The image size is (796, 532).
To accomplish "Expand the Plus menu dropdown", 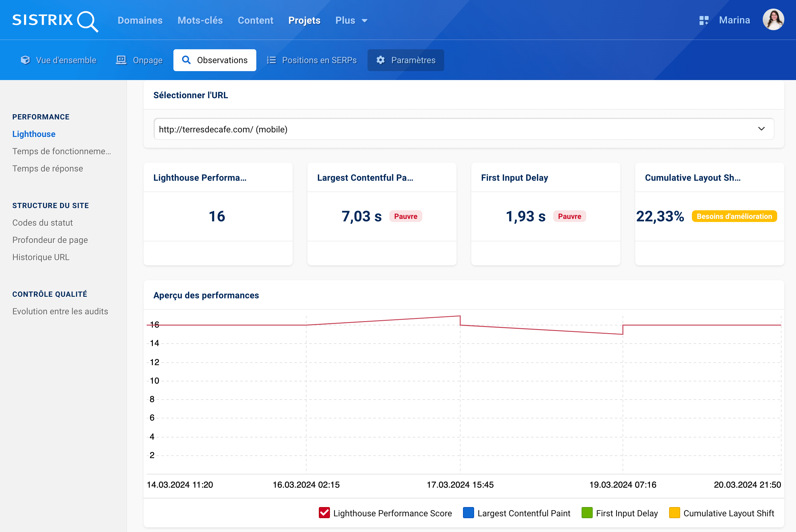I will pyautogui.click(x=351, y=20).
